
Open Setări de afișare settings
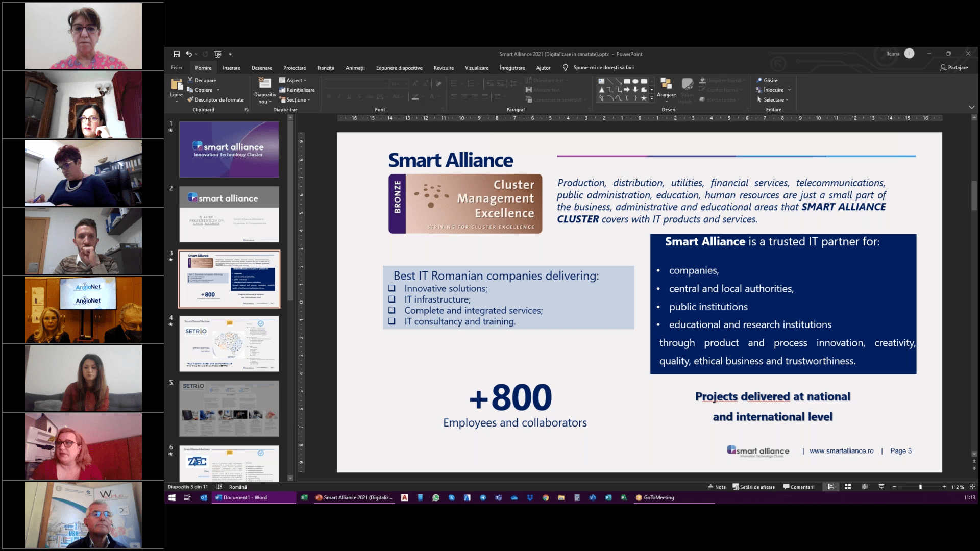[754, 487]
